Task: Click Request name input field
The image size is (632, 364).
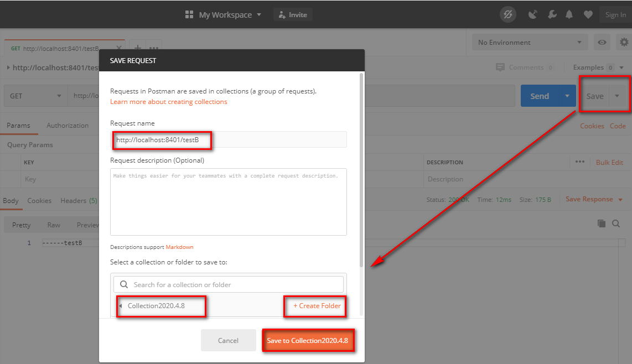Action: click(x=229, y=139)
